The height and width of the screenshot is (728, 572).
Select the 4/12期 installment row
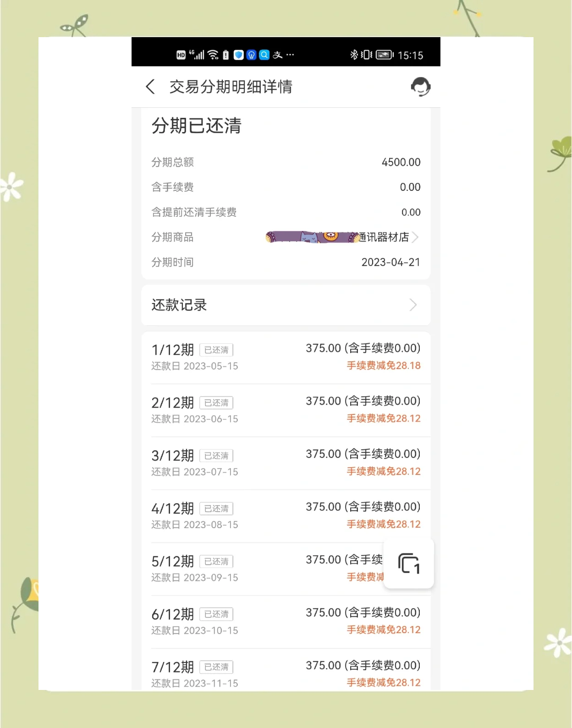pos(286,516)
